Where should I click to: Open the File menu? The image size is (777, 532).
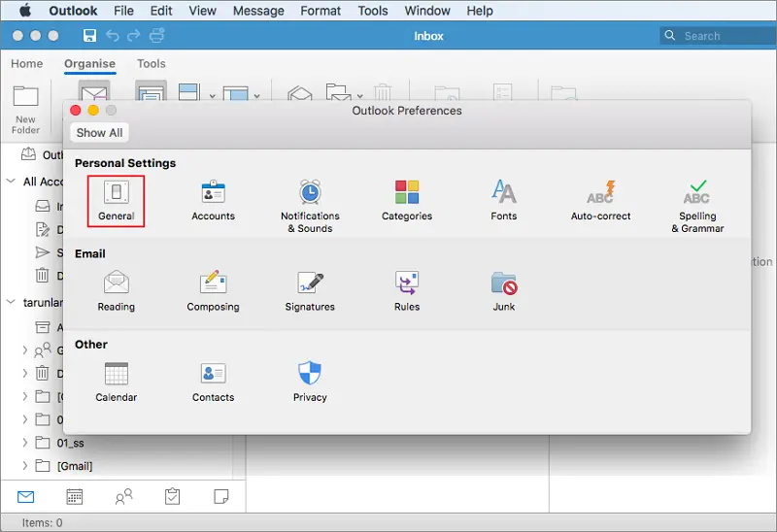tap(123, 11)
